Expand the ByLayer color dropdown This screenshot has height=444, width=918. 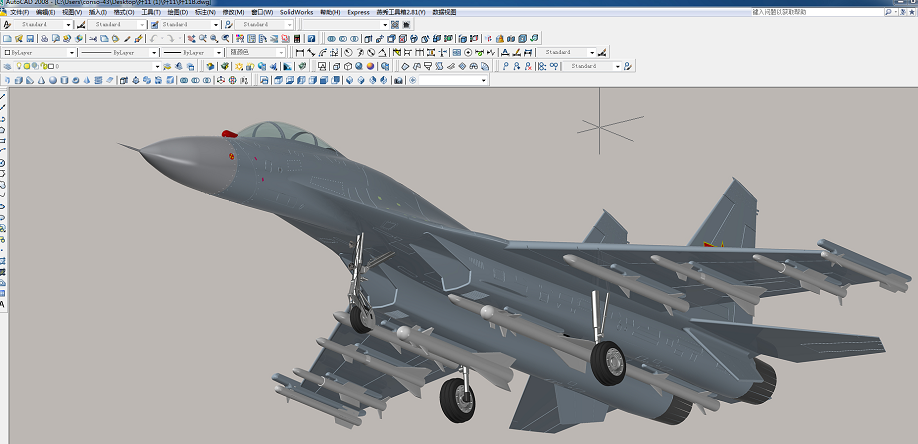(72, 52)
